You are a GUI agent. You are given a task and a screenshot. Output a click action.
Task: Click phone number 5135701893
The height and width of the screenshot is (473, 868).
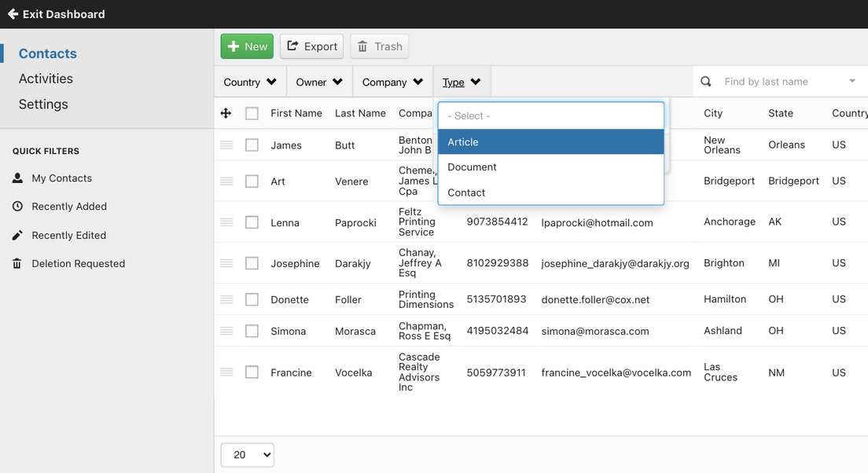(x=497, y=299)
